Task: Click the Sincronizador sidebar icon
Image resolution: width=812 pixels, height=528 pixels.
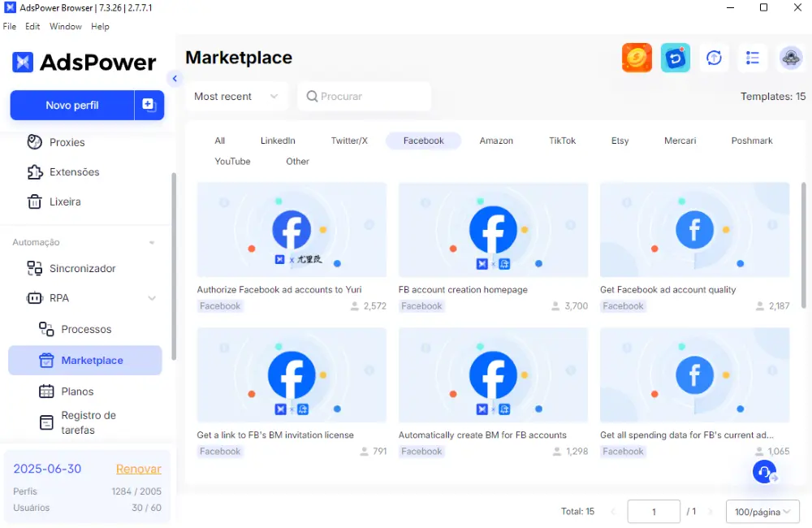Action: (x=34, y=268)
